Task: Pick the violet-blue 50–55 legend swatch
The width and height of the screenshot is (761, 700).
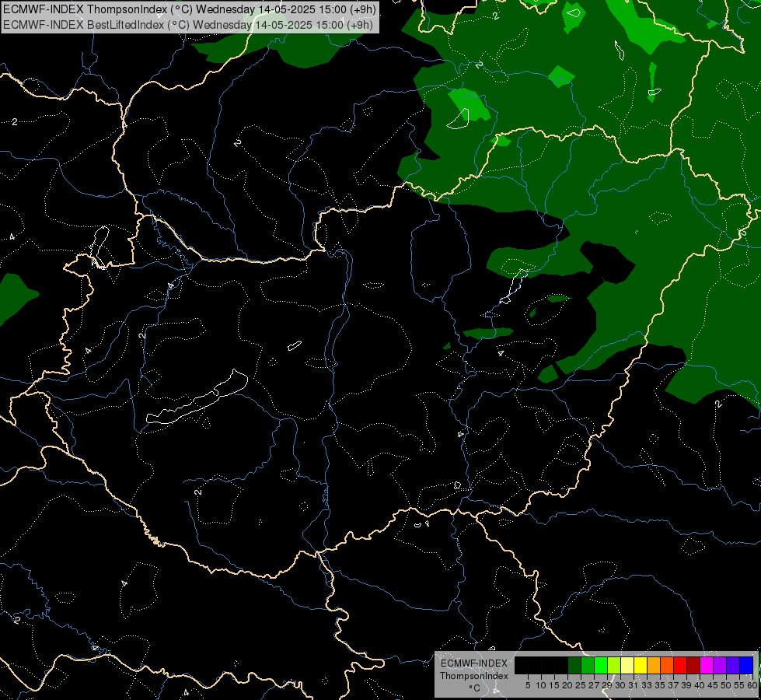Action: [733, 665]
